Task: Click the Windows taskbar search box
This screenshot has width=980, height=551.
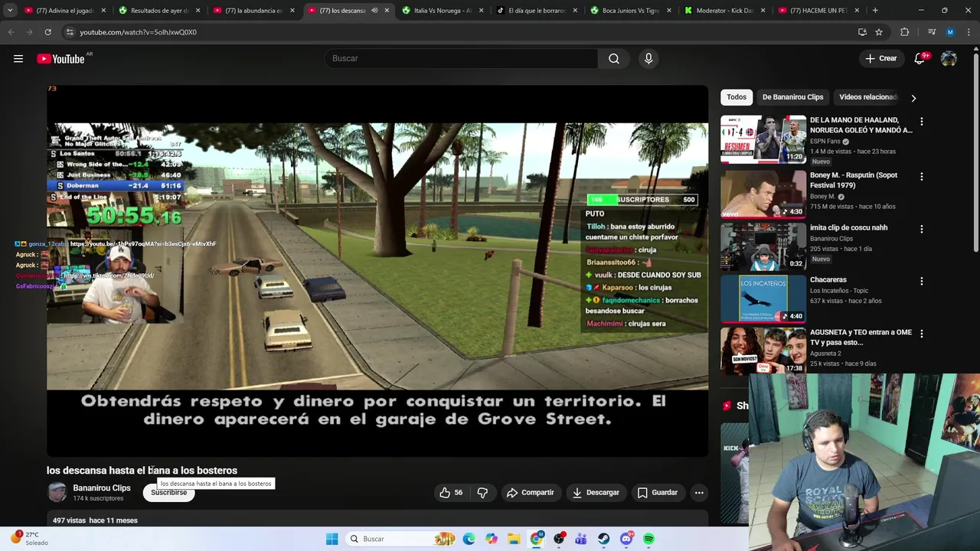Action: point(399,539)
